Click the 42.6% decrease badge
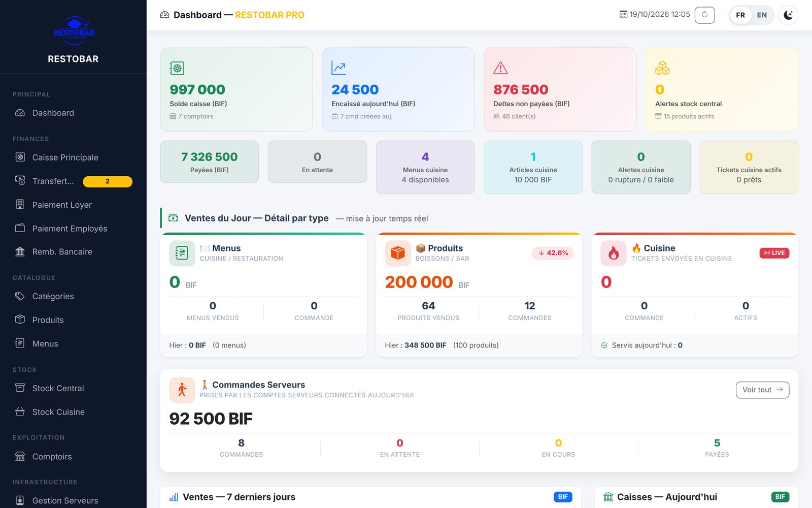Screen dimensions: 812x508 point(553,253)
